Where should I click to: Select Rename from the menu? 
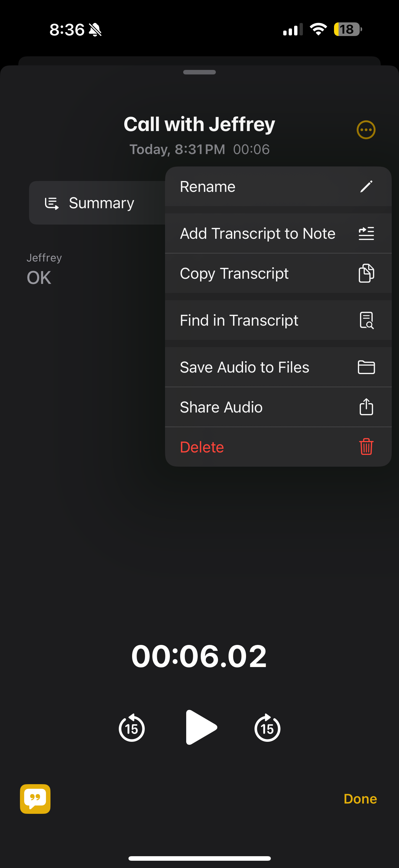pos(278,186)
